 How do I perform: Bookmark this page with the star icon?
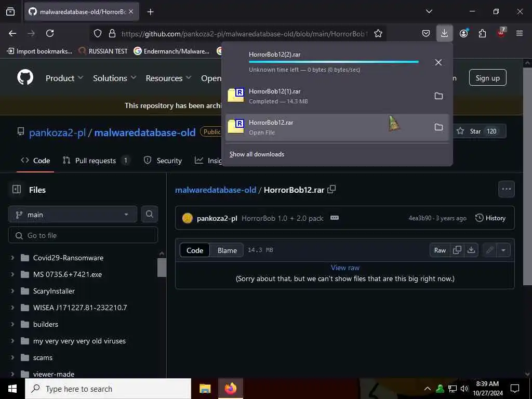click(378, 33)
